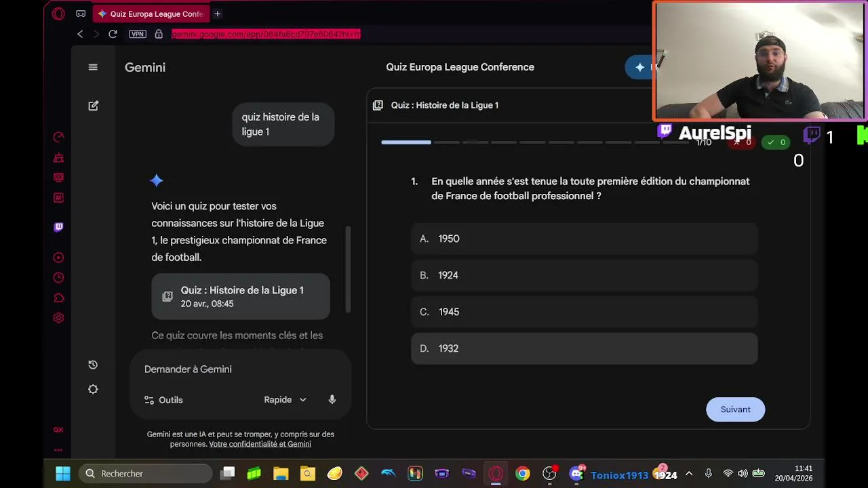Open Gemini activity history icon

(x=93, y=365)
